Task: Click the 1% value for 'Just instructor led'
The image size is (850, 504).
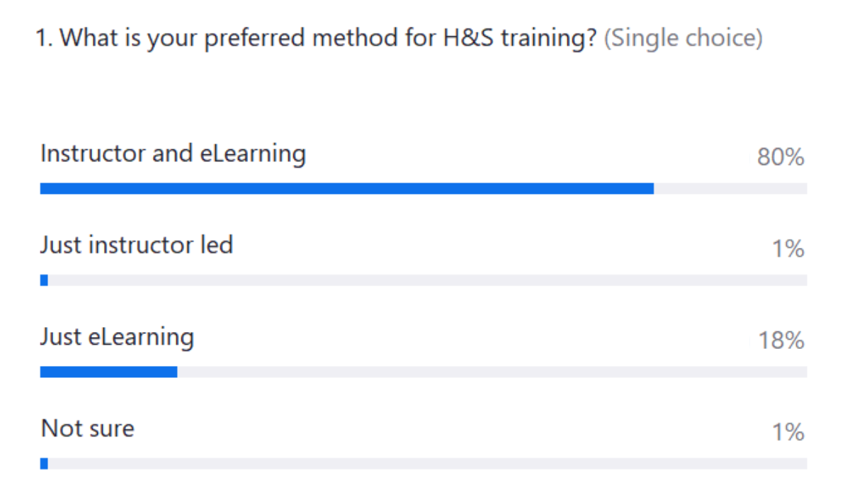Action: pos(788,248)
